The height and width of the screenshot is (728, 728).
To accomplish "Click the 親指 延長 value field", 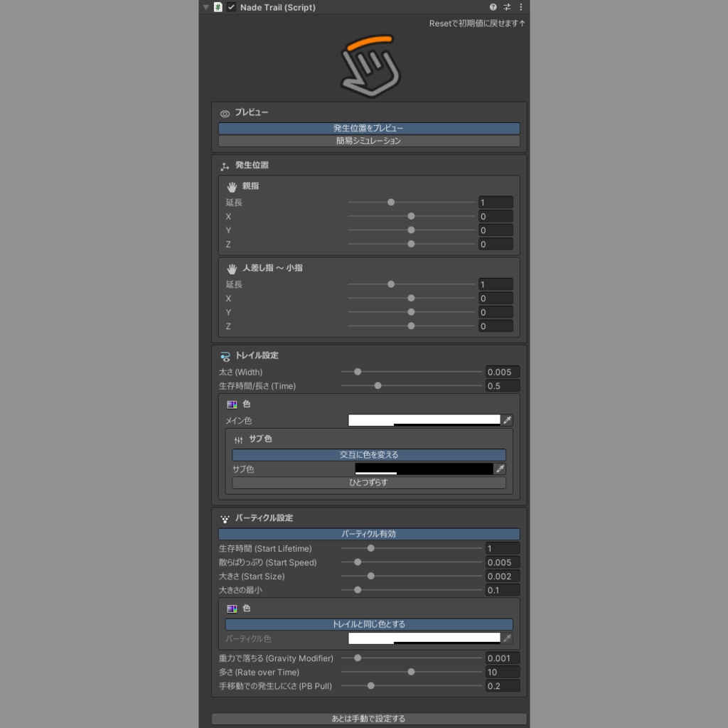I will pyautogui.click(x=496, y=203).
